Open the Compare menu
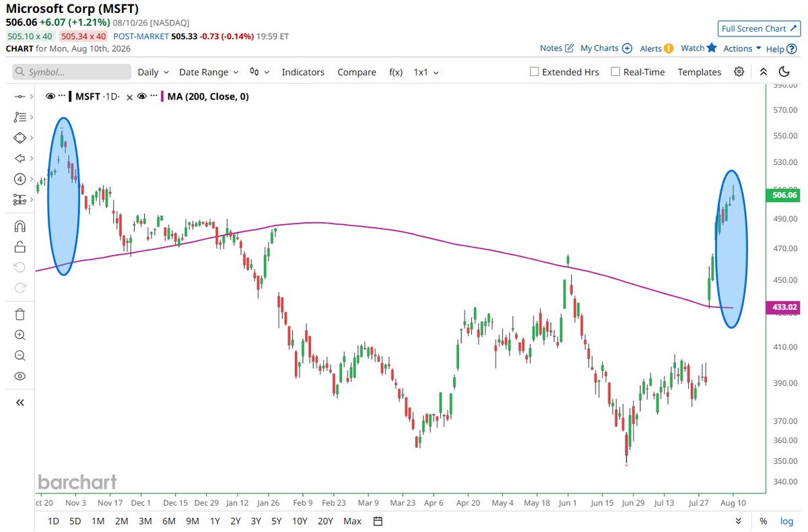Viewport: 808px width, 532px height. pos(357,72)
